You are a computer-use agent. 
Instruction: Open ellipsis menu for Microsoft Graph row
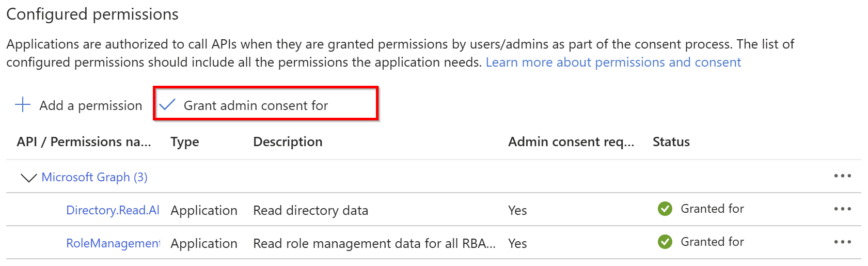[842, 176]
